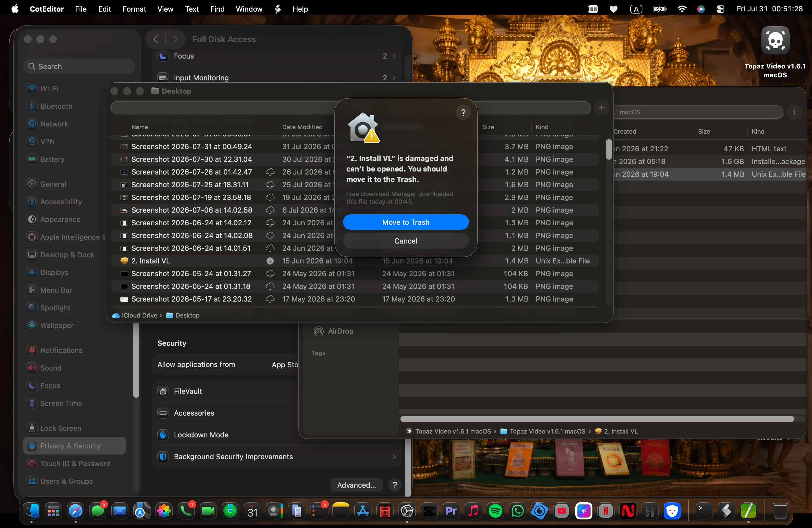Click the iCloud download icon for Screenshot 2026-07-26
812x528 pixels.
click(x=270, y=172)
